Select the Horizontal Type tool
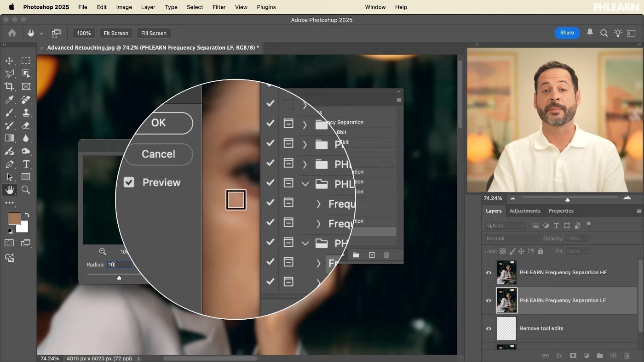Image resolution: width=644 pixels, height=362 pixels. click(x=26, y=164)
